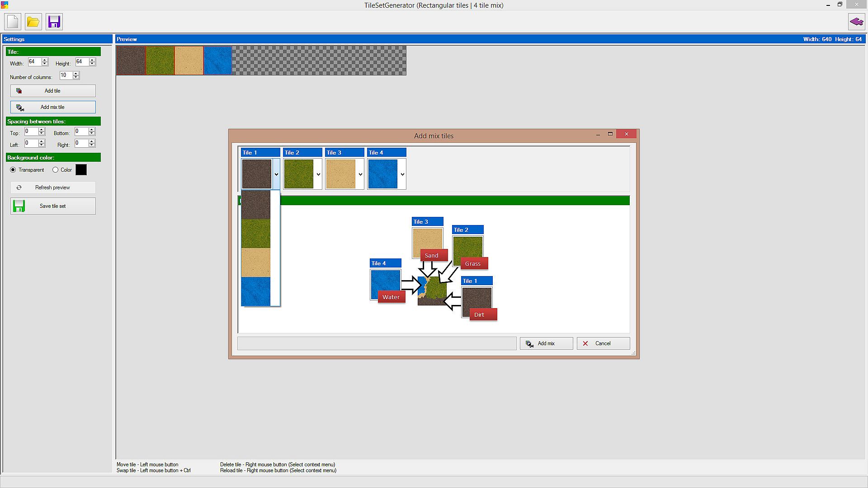This screenshot has width=868, height=488.
Task: Click the purple Save floppy toolbar icon
Action: (54, 22)
